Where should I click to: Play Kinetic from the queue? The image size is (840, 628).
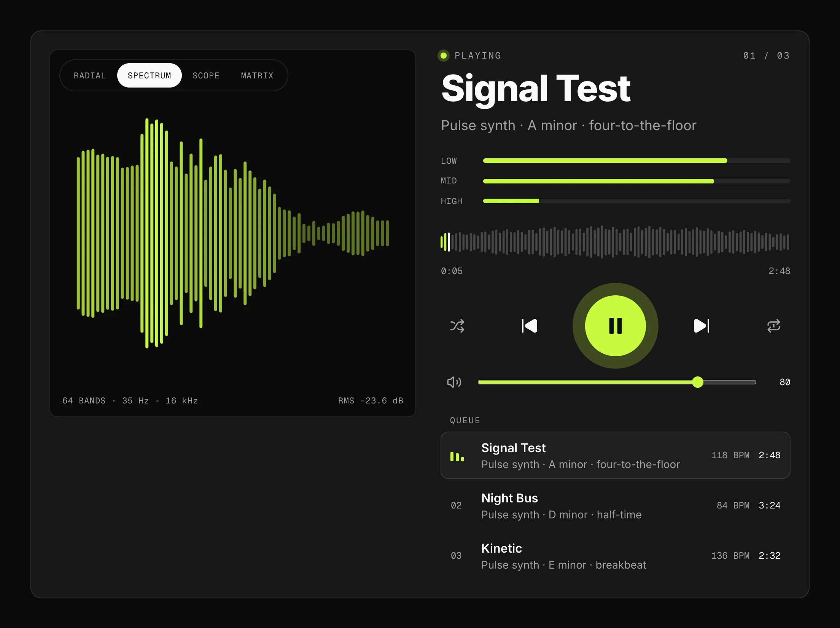point(615,556)
